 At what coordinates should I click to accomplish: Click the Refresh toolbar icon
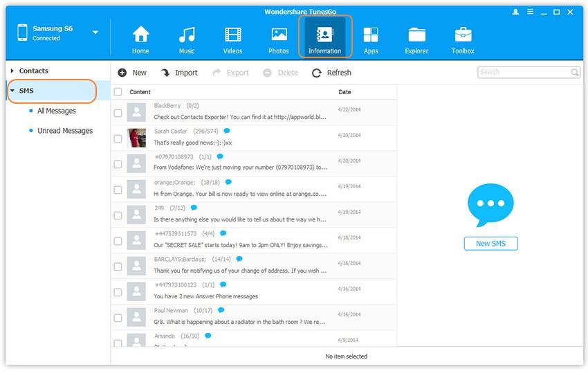pyautogui.click(x=317, y=73)
